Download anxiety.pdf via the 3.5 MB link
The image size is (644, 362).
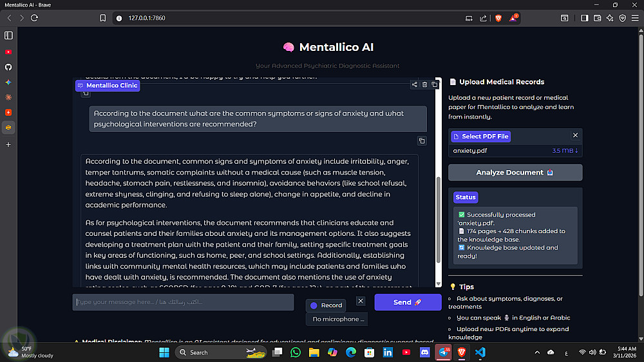pos(565,150)
